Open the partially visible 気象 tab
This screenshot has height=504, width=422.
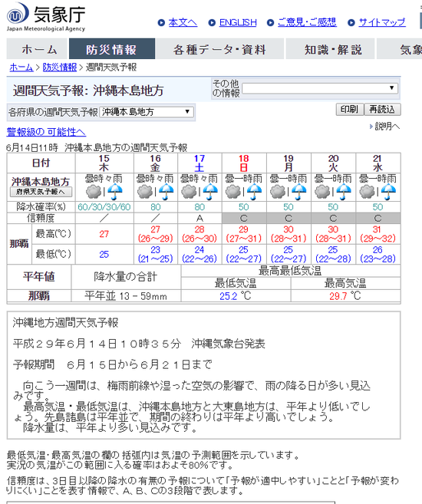400,49
